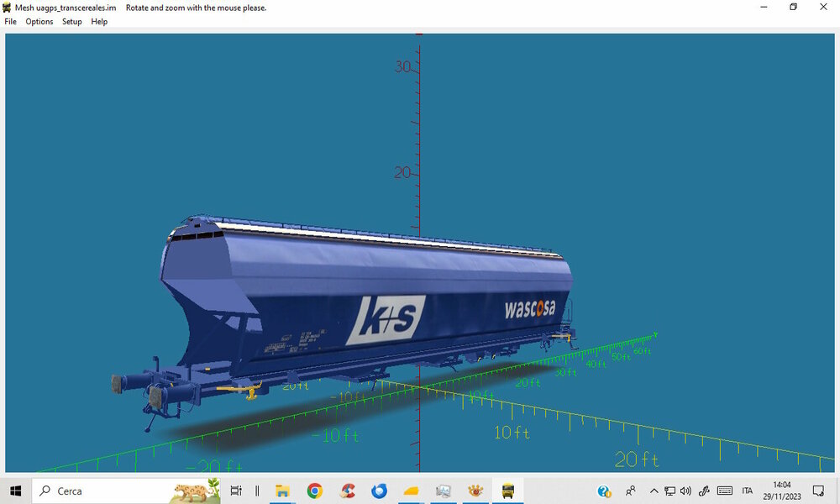The image size is (840, 504).
Task: Open network settings tray icon
Action: click(x=669, y=491)
